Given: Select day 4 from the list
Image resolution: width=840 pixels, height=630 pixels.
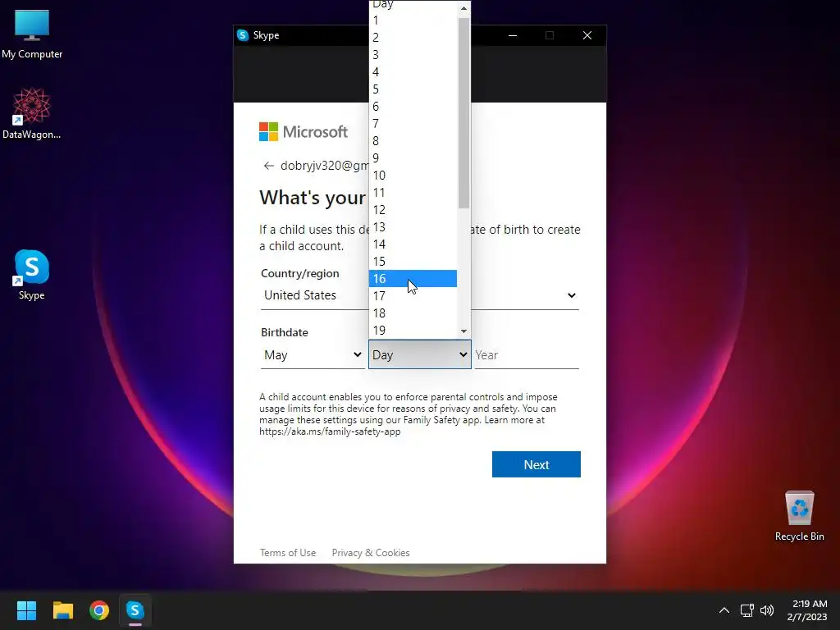Looking at the screenshot, I should click(413, 72).
